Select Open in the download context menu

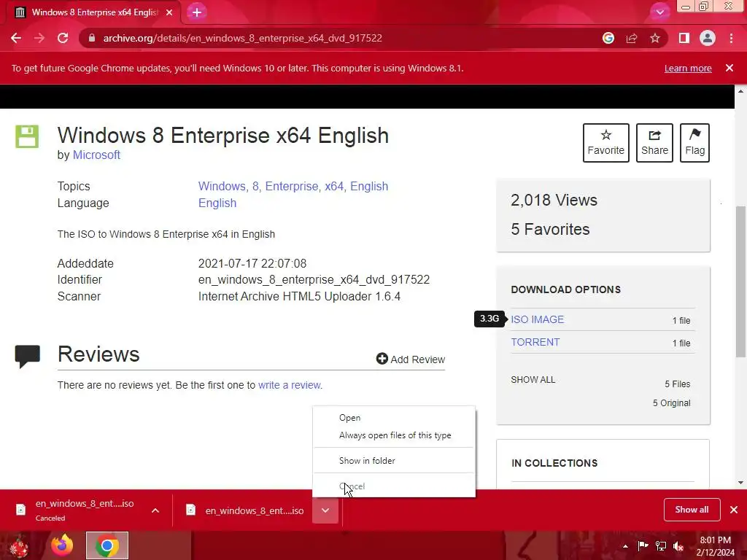394,418
